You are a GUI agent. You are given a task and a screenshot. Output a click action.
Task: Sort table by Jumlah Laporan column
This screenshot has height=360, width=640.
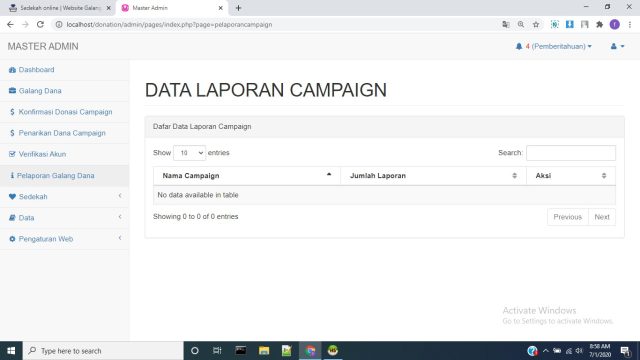433,176
